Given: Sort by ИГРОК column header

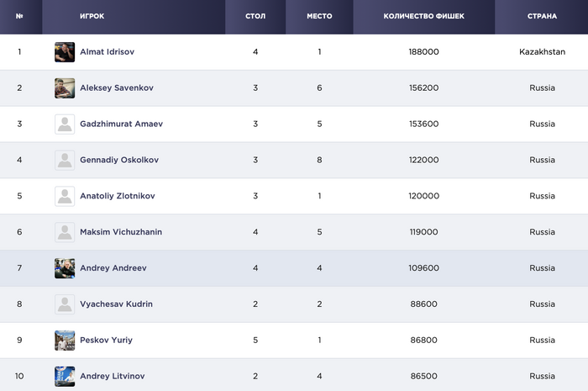Looking at the screenshot, I should [92, 17].
